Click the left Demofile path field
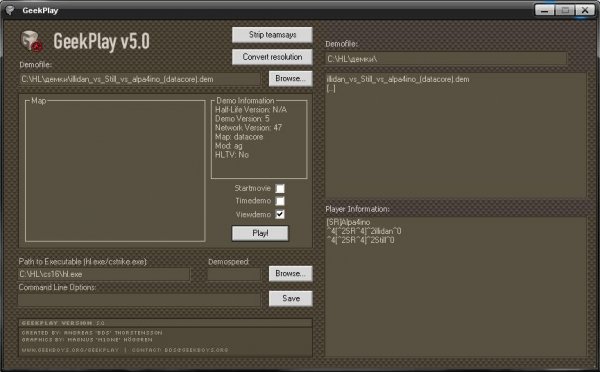The height and width of the screenshot is (372, 600). click(x=140, y=79)
